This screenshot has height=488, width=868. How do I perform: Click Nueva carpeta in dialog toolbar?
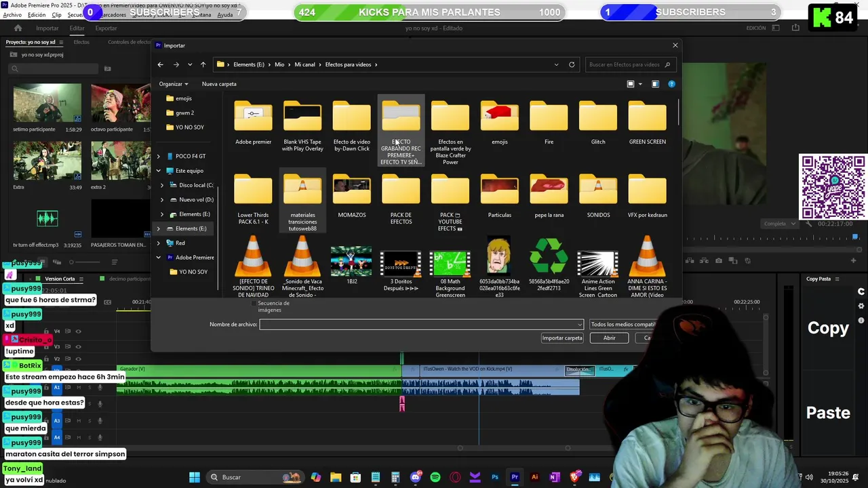tap(219, 84)
